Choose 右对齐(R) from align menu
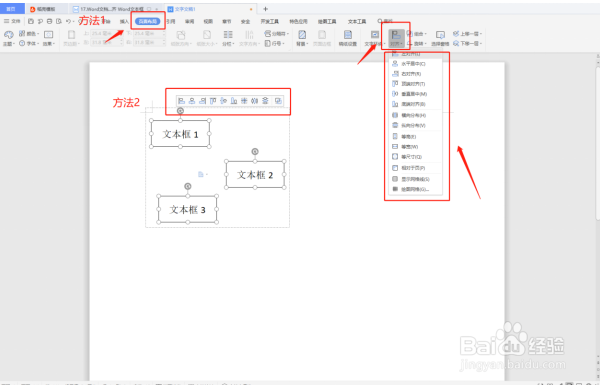Screen dimensions: 600x386 [416, 74]
